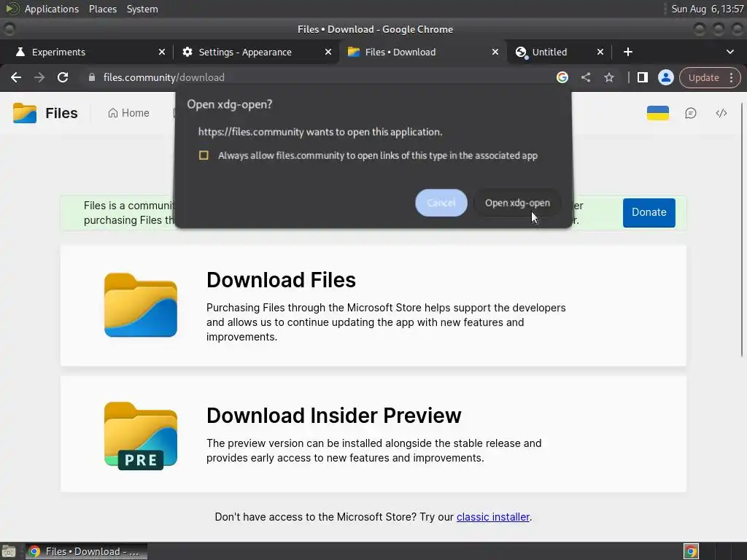Click the browser forward arrow
The height and width of the screenshot is (560, 747).
pyautogui.click(x=39, y=77)
